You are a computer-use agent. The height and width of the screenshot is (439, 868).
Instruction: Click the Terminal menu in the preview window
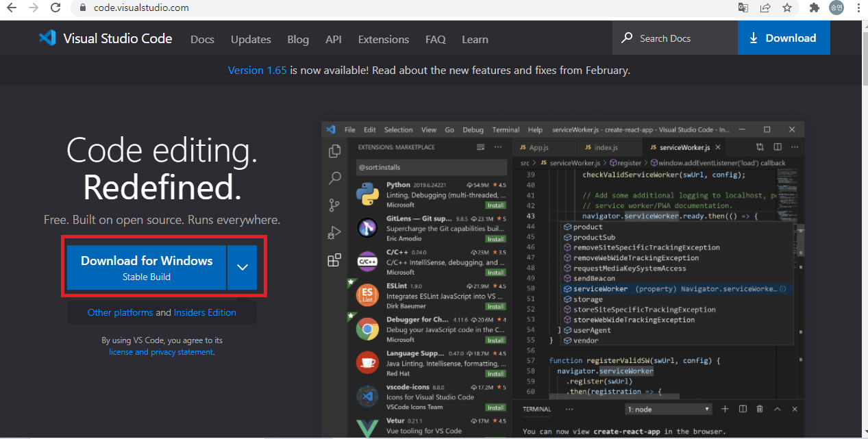tap(506, 129)
